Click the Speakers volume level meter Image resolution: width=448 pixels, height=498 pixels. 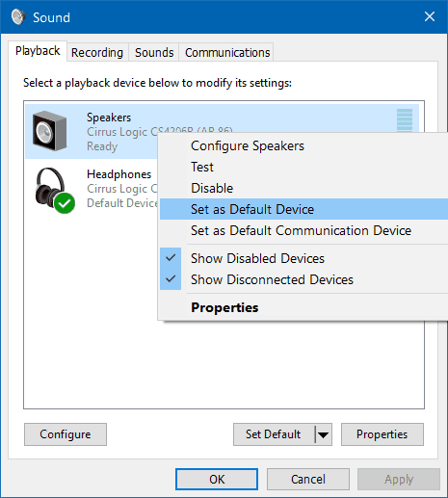(x=405, y=120)
